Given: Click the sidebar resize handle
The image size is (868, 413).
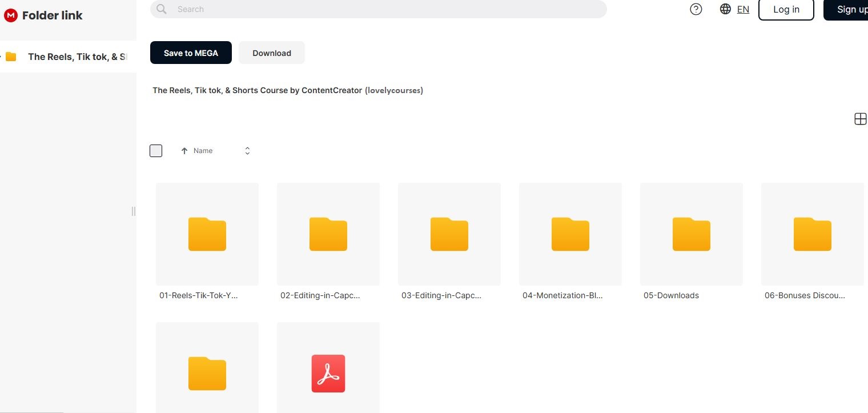Looking at the screenshot, I should coord(134,211).
